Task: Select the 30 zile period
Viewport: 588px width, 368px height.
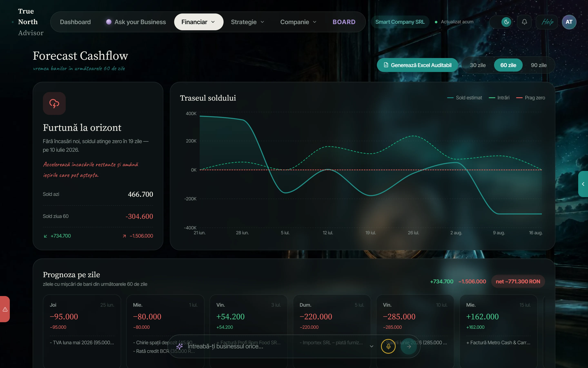Action: point(478,65)
